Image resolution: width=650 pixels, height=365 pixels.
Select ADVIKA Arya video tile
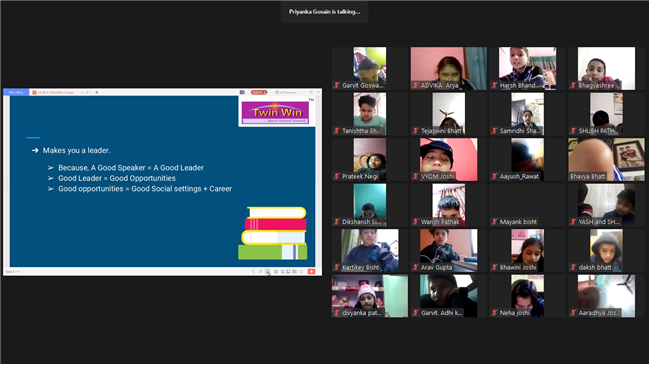(449, 68)
